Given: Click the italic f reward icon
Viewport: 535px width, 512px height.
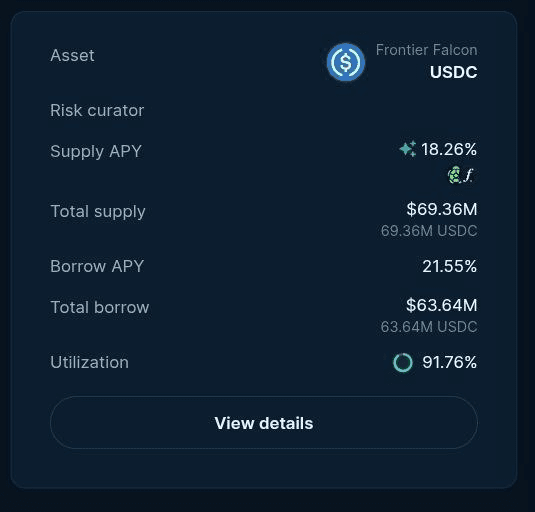Looking at the screenshot, I should coord(469,175).
